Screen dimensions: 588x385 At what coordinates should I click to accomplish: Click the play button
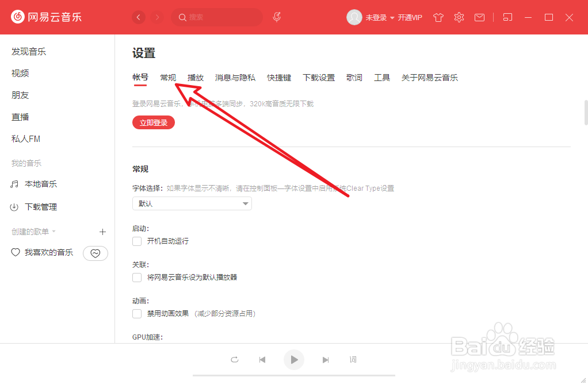click(293, 360)
